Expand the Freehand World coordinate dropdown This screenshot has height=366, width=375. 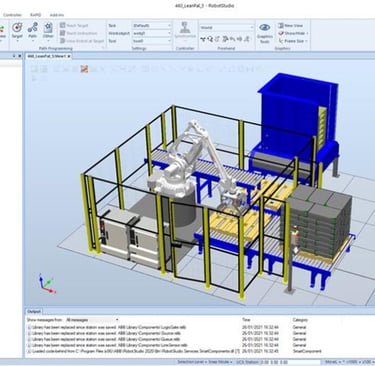click(227, 27)
